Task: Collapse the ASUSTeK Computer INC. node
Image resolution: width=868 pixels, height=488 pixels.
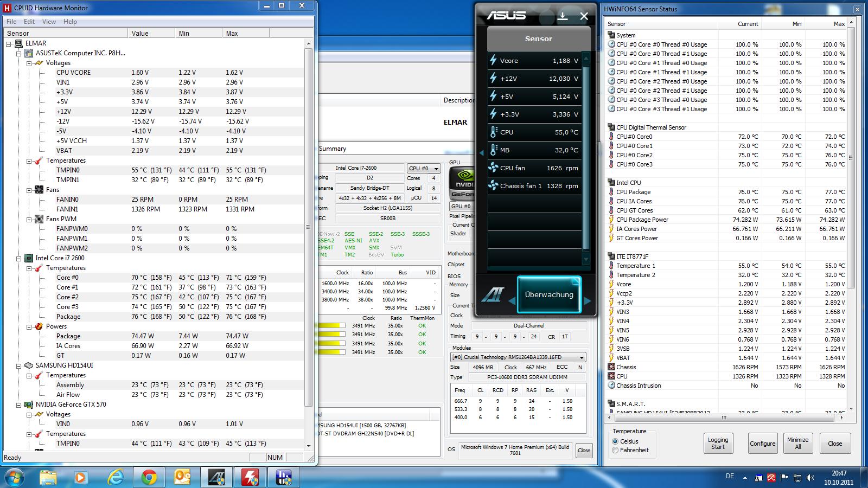Action: tap(18, 53)
